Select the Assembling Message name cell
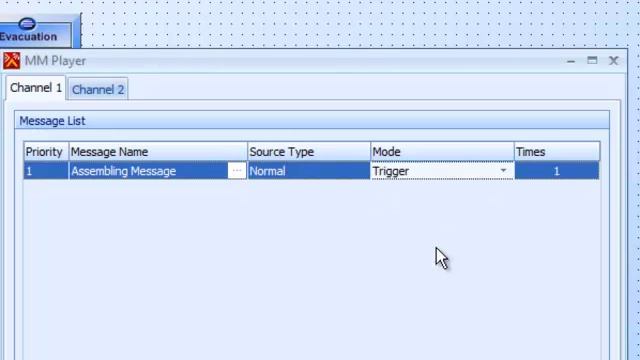The image size is (640, 360). pos(149,171)
